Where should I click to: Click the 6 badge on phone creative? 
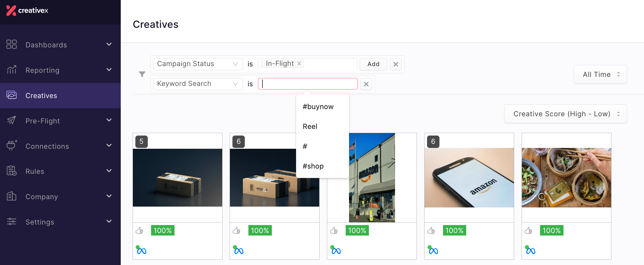pos(433,142)
